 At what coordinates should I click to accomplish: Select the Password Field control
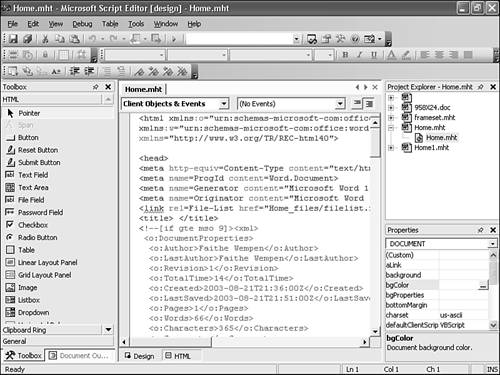click(58, 213)
